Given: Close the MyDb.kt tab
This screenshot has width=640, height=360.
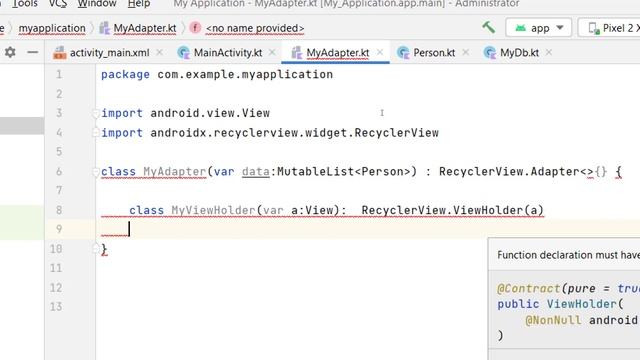Looking at the screenshot, I should (x=549, y=52).
